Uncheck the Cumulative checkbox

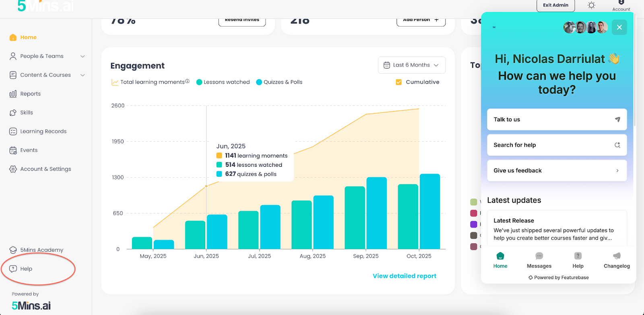(398, 82)
